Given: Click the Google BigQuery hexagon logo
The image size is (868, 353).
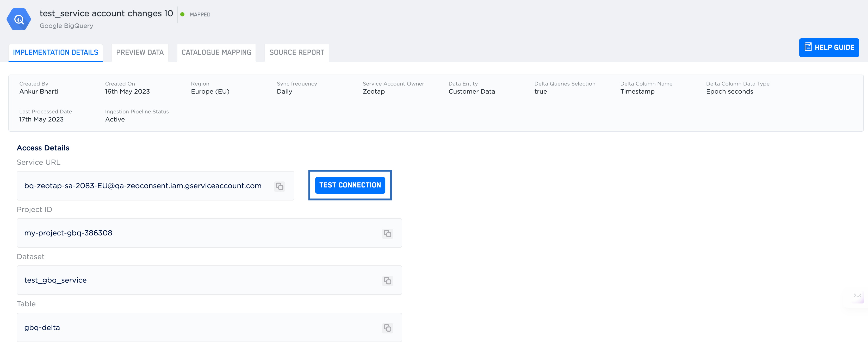Looking at the screenshot, I should (x=18, y=20).
